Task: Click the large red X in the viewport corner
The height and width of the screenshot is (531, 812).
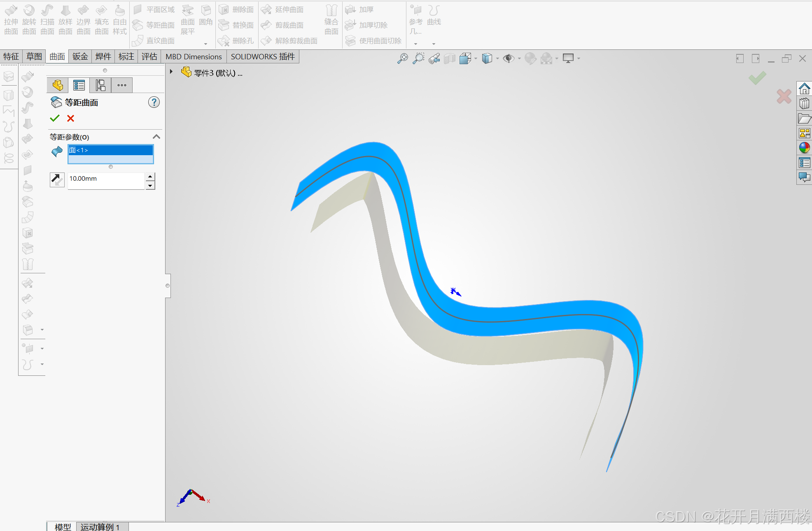Action: point(784,96)
